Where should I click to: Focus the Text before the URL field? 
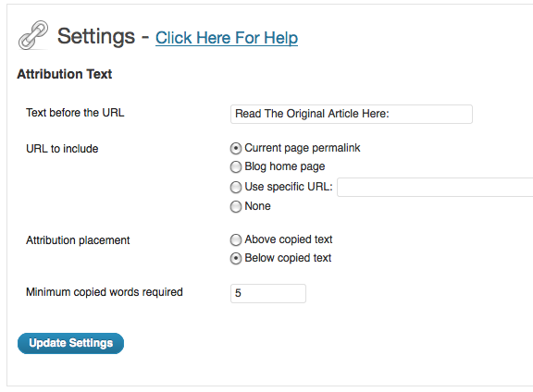coord(351,114)
